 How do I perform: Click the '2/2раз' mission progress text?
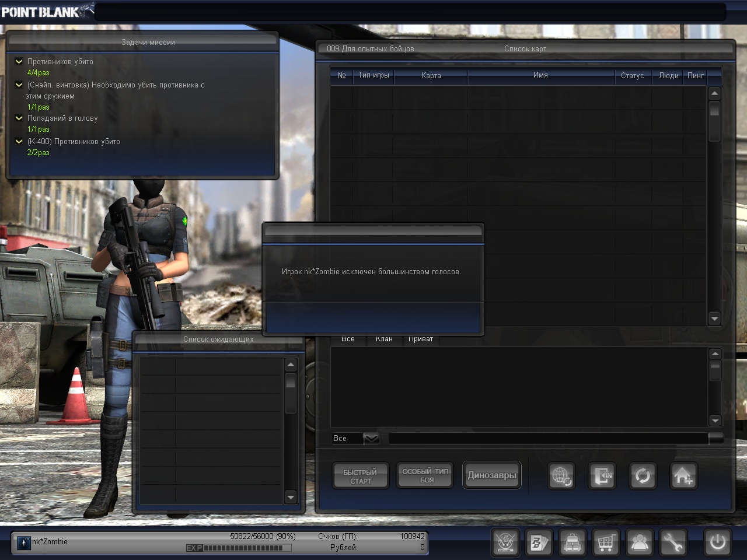(38, 153)
